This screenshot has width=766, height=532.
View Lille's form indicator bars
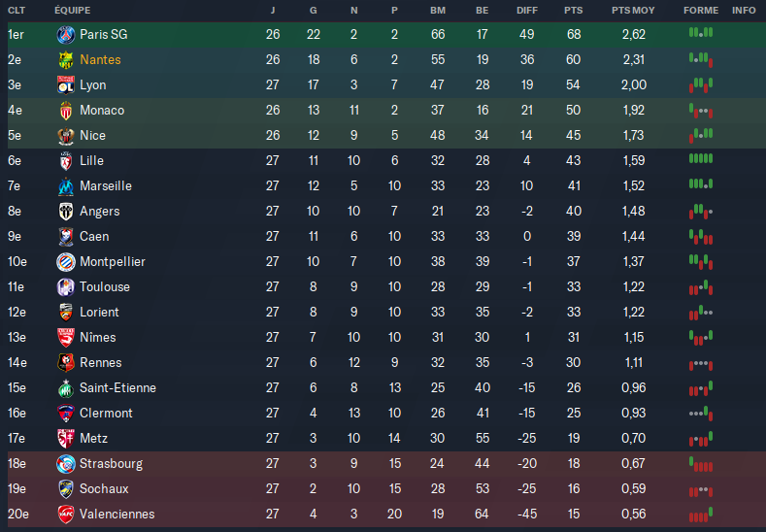click(701, 158)
